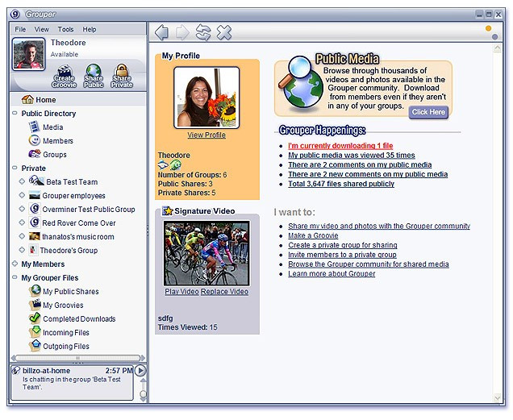The image size is (513, 420).
Task: Click the Red Rover Come Over icon
Action: tap(35, 222)
